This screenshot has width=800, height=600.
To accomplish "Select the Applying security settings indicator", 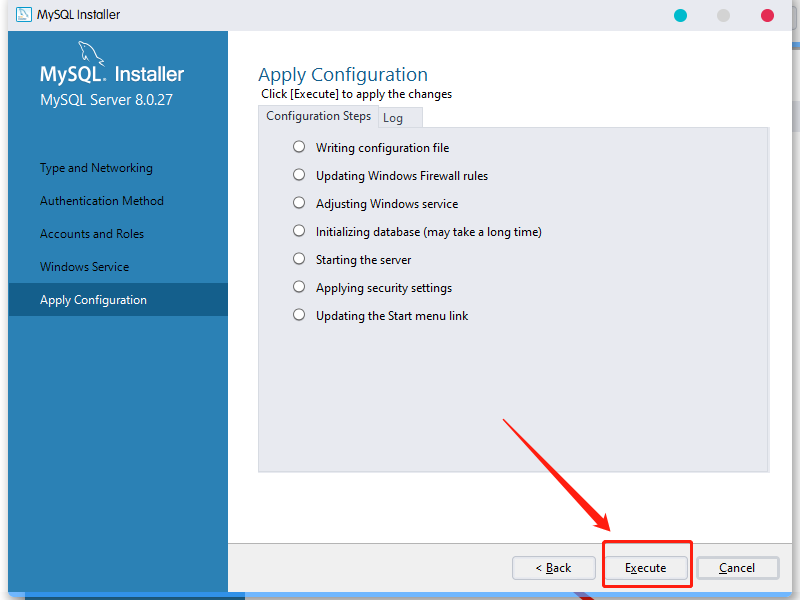I will [x=299, y=287].
